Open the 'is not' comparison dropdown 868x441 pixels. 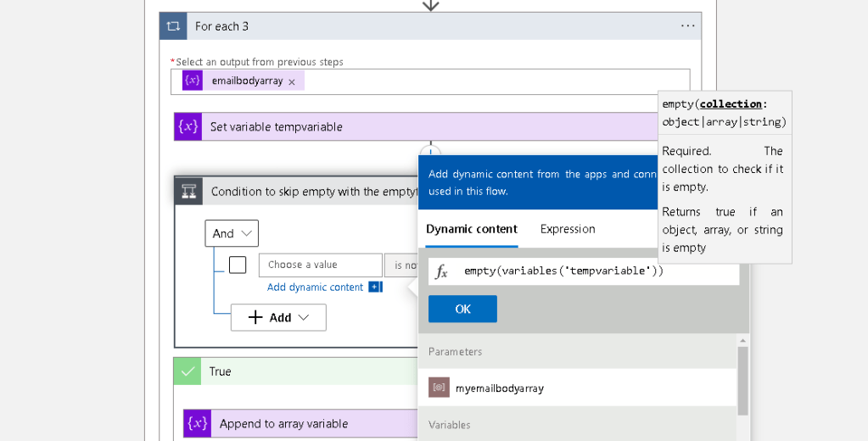click(402, 265)
